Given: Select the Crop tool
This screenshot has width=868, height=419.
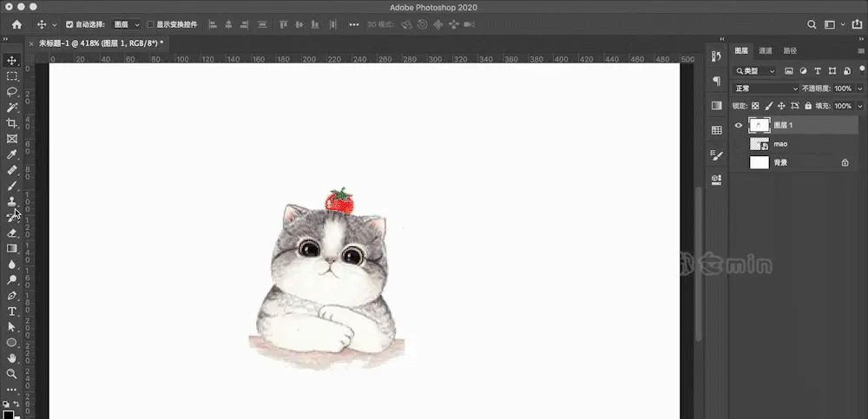Looking at the screenshot, I should point(11,123).
